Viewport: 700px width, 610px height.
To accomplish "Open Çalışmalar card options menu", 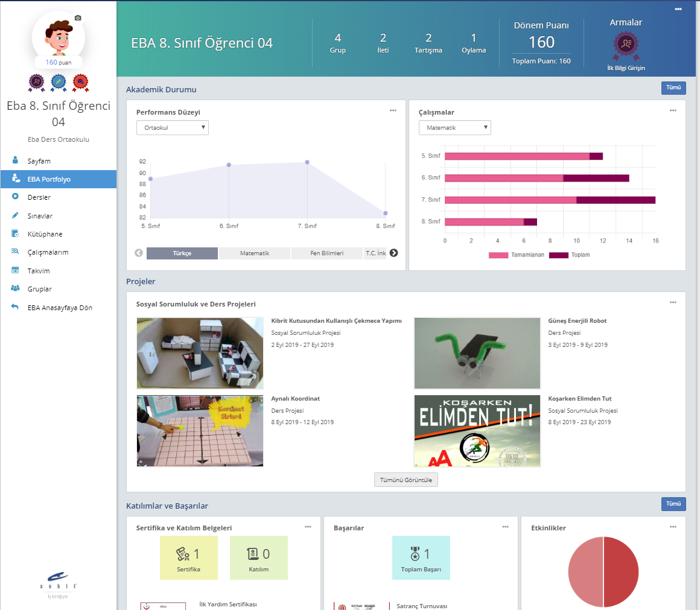I will 673,110.
